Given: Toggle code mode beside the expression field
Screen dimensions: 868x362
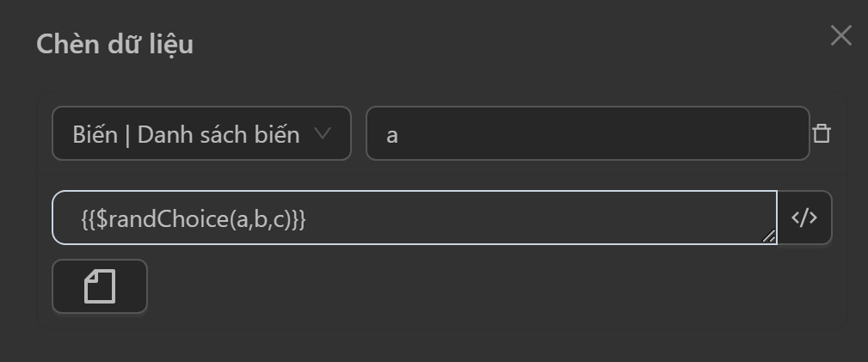Looking at the screenshot, I should [804, 218].
